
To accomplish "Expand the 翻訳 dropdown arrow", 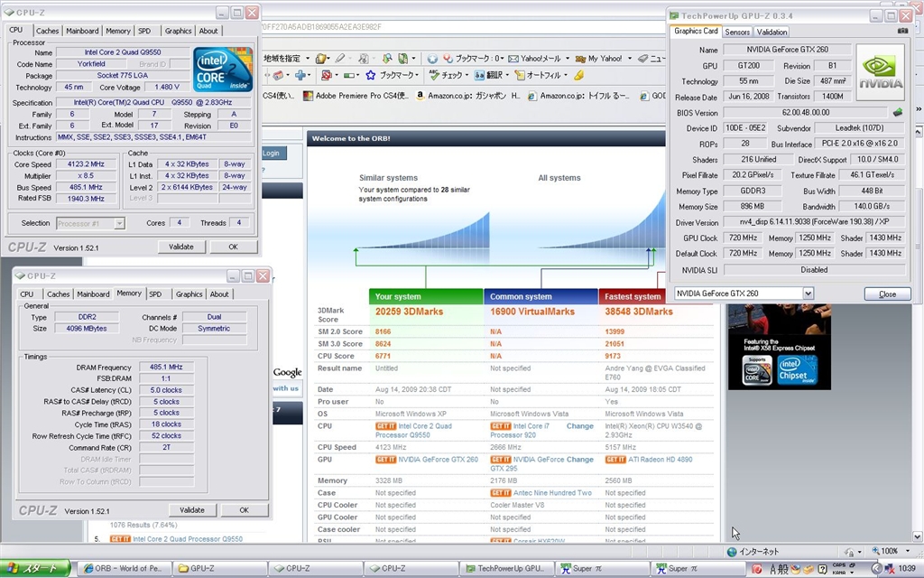I will point(507,76).
